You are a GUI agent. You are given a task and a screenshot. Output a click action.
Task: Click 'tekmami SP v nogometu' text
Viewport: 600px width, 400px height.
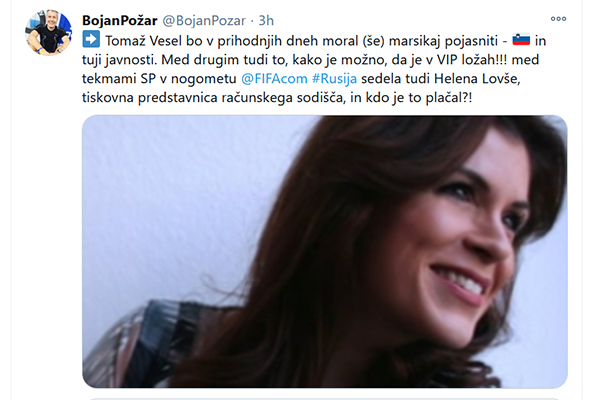pyautogui.click(x=159, y=78)
